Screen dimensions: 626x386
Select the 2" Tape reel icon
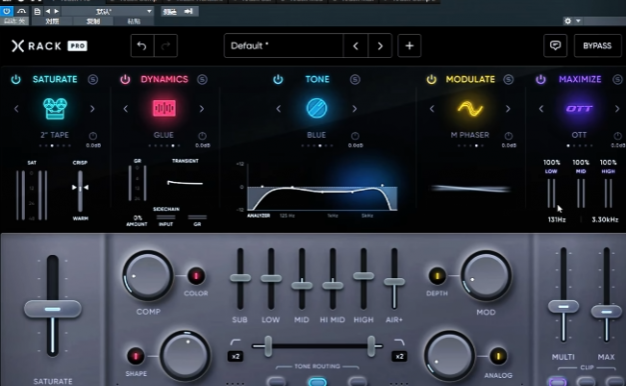pyautogui.click(x=55, y=108)
